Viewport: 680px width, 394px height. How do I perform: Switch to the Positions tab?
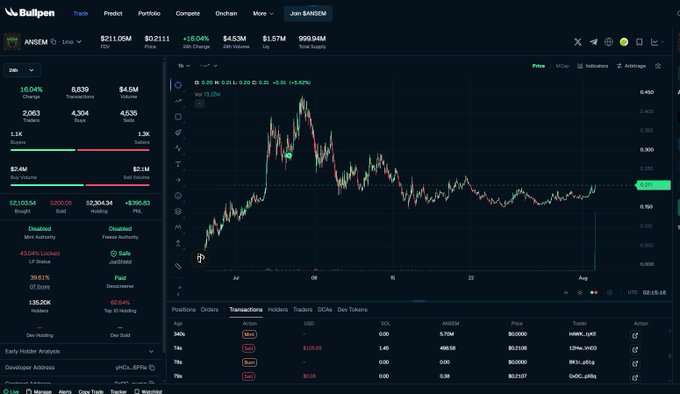pyautogui.click(x=183, y=309)
